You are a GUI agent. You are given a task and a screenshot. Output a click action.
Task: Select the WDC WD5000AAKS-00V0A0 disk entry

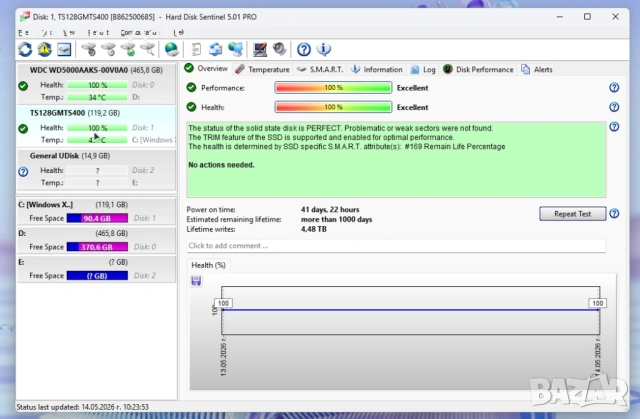pos(96,84)
